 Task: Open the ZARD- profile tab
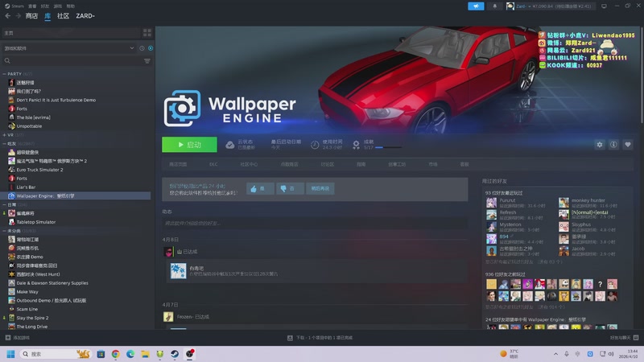[x=85, y=16]
